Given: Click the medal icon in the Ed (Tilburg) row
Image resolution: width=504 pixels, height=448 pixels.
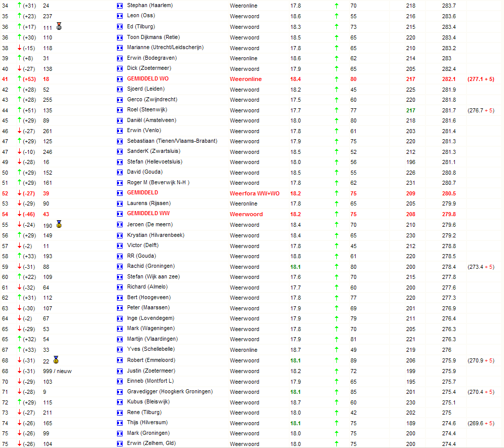Looking at the screenshot, I should click(x=59, y=26).
